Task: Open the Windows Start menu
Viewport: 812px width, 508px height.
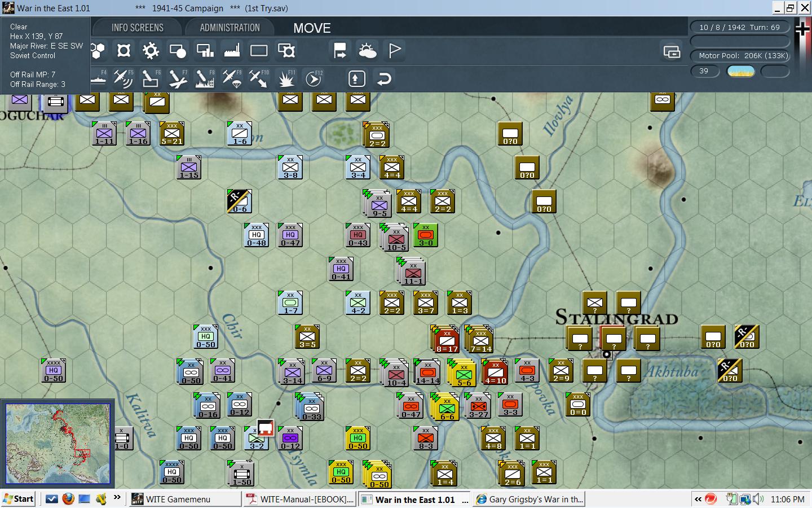Action: coord(18,499)
